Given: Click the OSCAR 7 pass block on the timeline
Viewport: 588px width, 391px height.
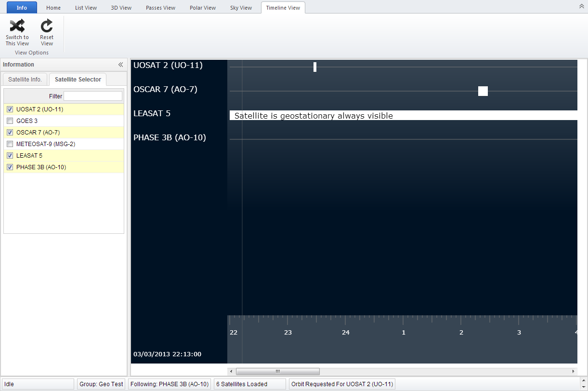Looking at the screenshot, I should 483,91.
